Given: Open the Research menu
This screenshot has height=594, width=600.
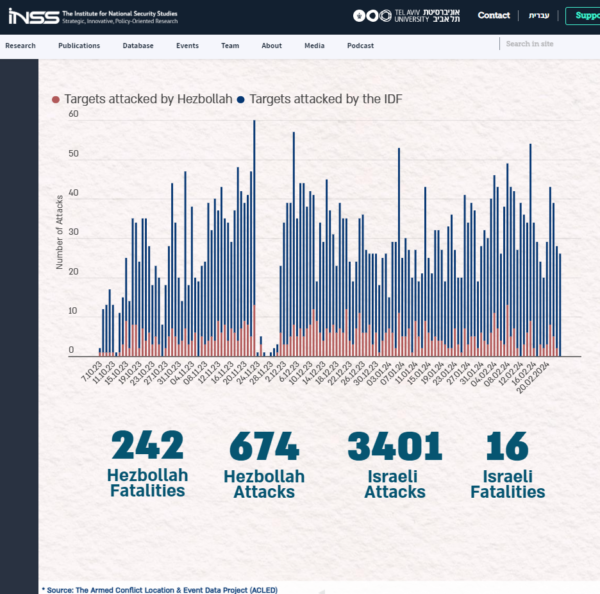Looking at the screenshot, I should 20,46.
